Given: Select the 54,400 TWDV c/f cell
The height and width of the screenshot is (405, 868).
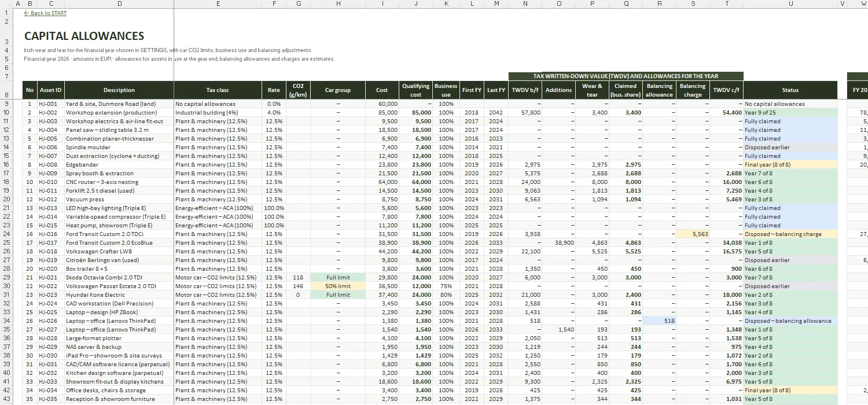Looking at the screenshot, I should [726, 112].
